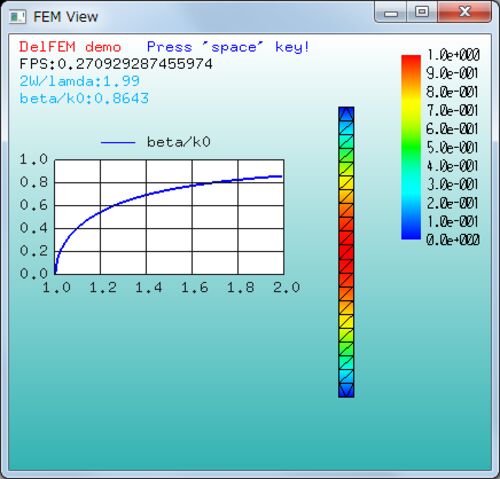Click the 2.0e-001 colorbar label
This screenshot has height=479, width=500.
[x=452, y=203]
